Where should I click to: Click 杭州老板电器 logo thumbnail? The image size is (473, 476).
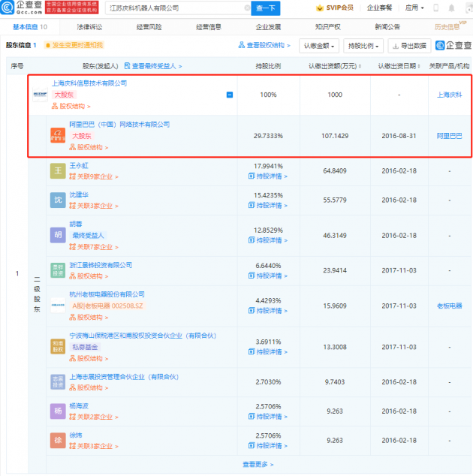[58, 306]
